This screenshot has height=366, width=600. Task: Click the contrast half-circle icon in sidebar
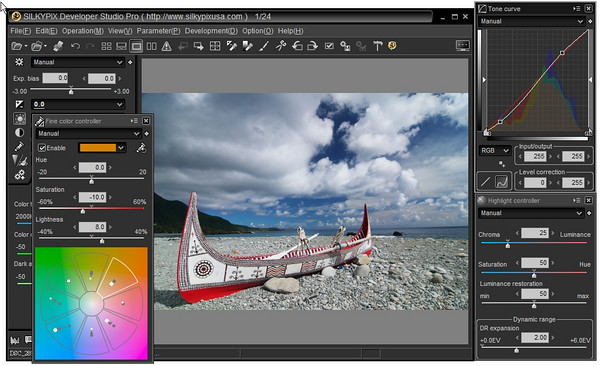[x=19, y=132]
